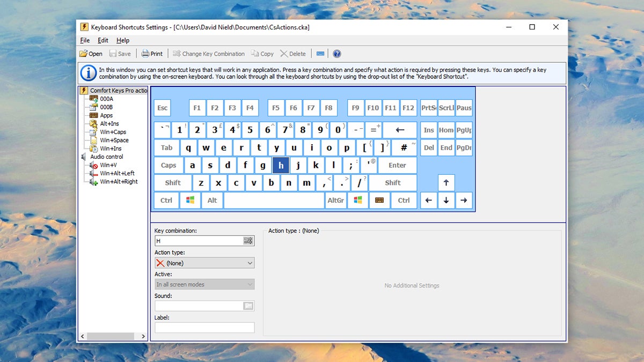Toggle the ScrLk key

(446, 108)
